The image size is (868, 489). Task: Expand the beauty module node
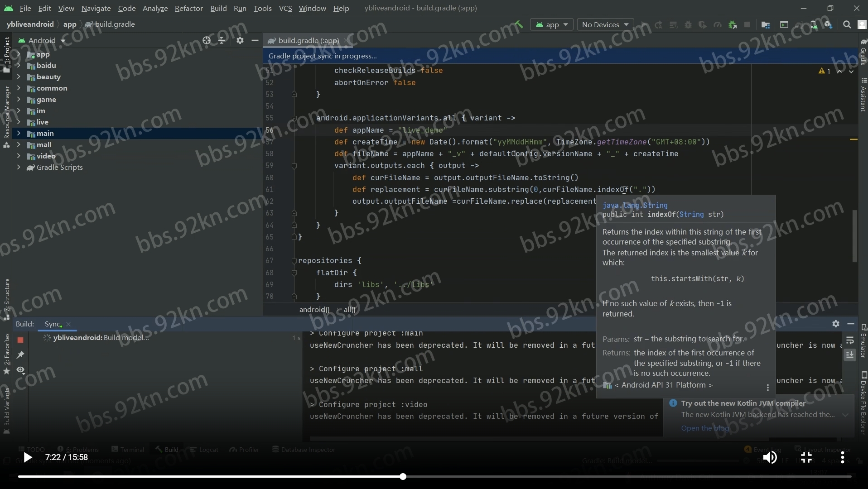(x=19, y=77)
